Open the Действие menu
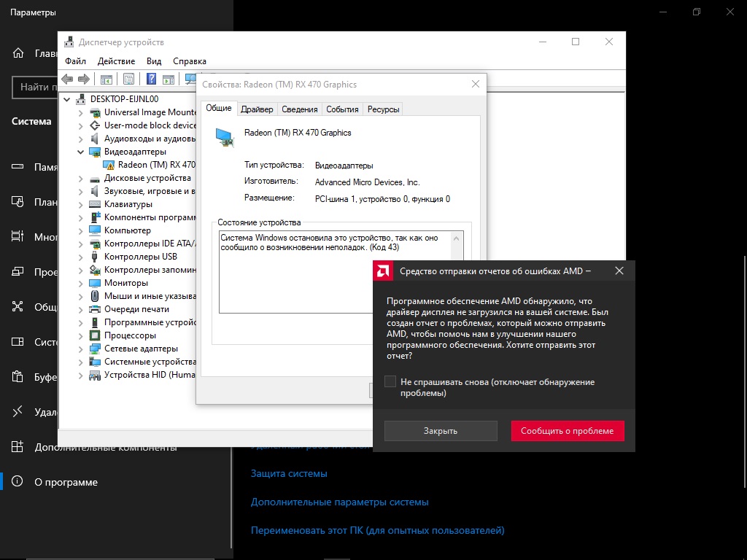The image size is (747, 560). (x=116, y=61)
